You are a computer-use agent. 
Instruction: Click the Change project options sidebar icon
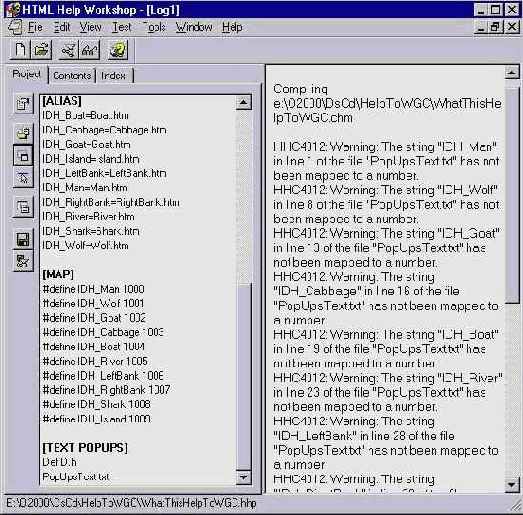(23, 104)
